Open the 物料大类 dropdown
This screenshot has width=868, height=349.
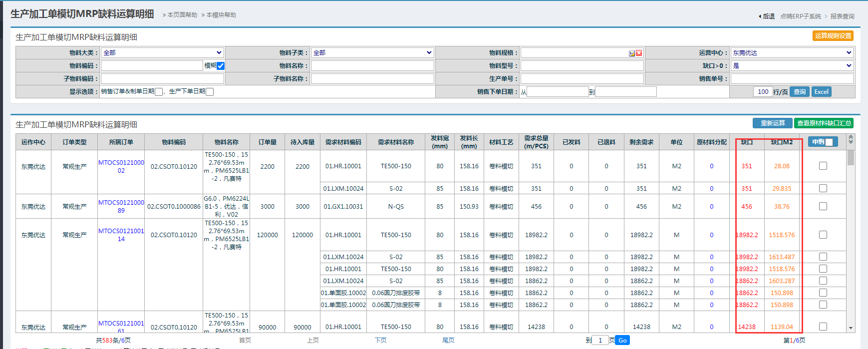pos(162,53)
